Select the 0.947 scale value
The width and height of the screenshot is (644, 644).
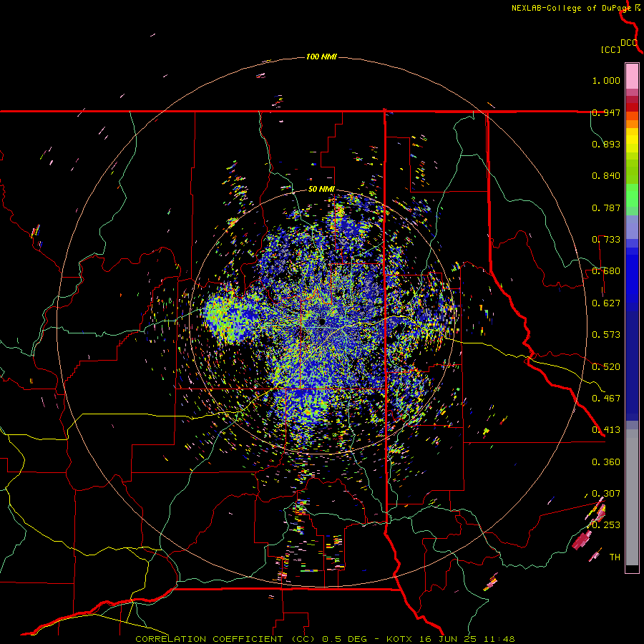coord(606,112)
